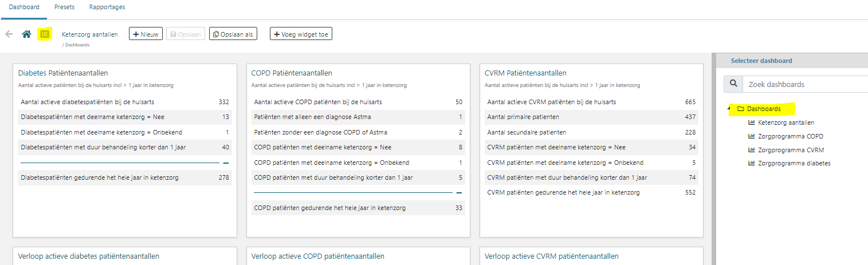Toggle the dashboard list icon

pyautogui.click(x=45, y=34)
